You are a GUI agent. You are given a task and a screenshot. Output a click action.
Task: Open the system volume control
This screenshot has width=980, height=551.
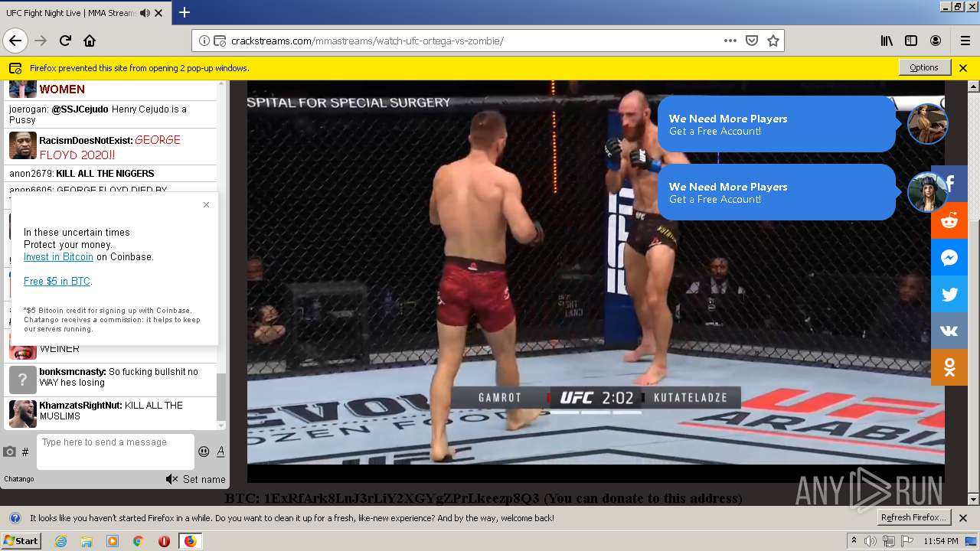[x=870, y=541]
